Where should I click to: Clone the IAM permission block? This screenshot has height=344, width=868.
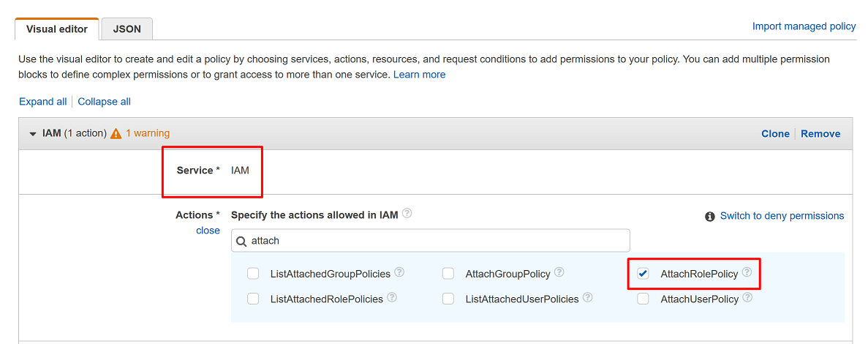776,133
